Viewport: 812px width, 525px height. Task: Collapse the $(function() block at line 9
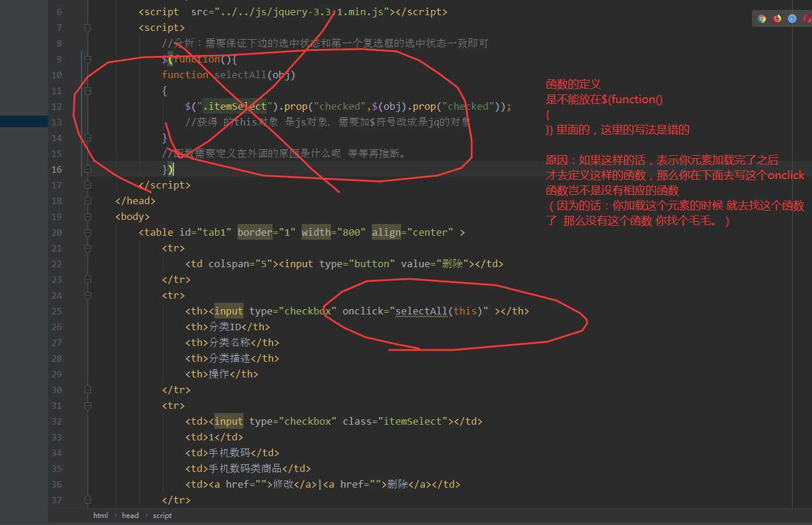[x=88, y=59]
